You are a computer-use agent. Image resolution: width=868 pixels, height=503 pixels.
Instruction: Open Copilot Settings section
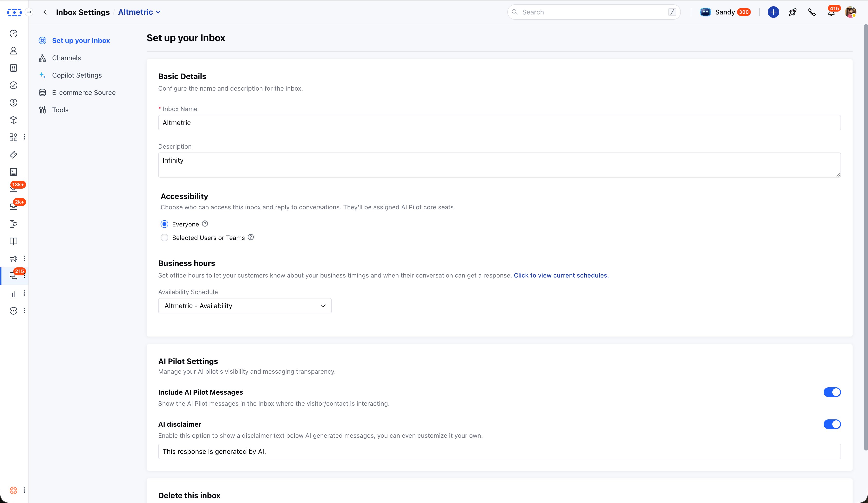[70, 75]
